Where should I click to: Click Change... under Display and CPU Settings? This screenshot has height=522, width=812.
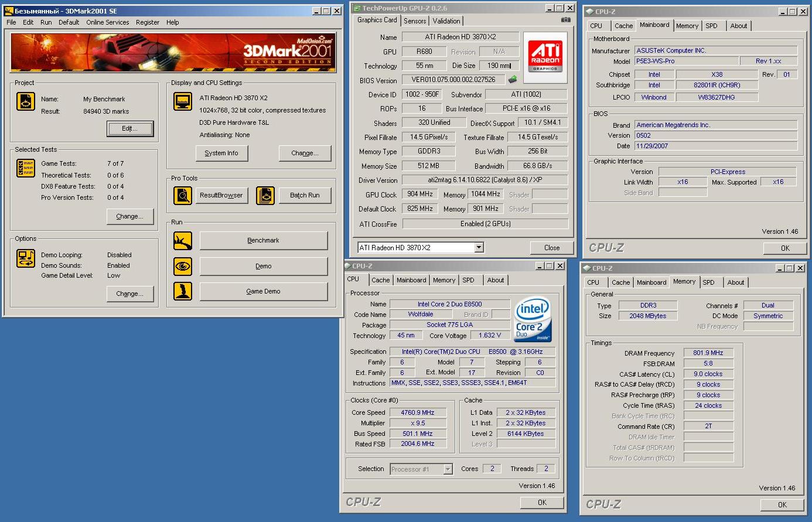click(305, 153)
